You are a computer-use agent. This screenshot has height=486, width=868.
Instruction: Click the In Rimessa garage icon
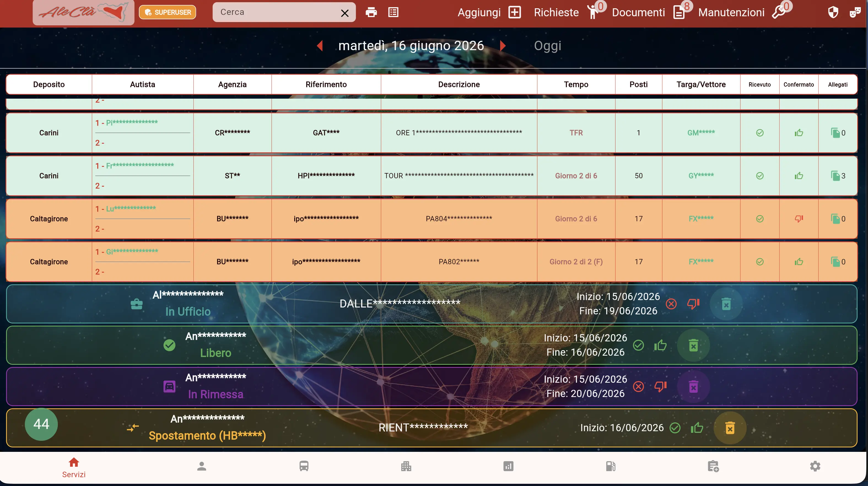coord(169,386)
